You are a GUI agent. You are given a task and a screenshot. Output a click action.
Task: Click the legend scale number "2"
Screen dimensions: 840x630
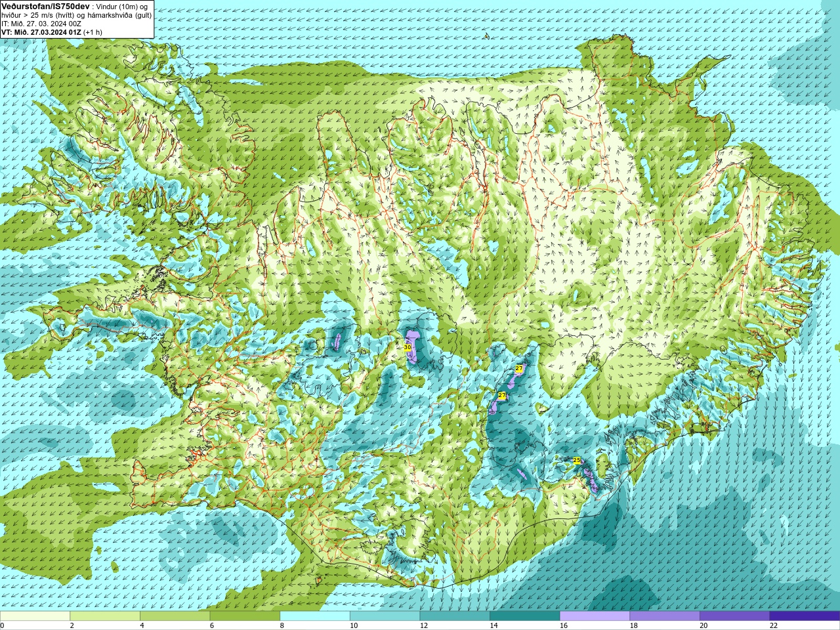pyautogui.click(x=72, y=625)
